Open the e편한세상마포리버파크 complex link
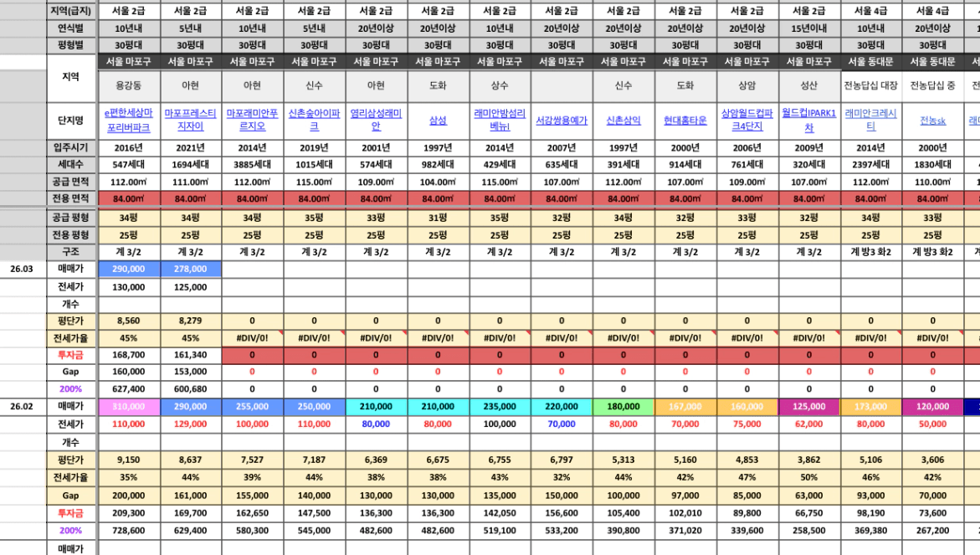This screenshot has height=555, width=980. coord(129,120)
